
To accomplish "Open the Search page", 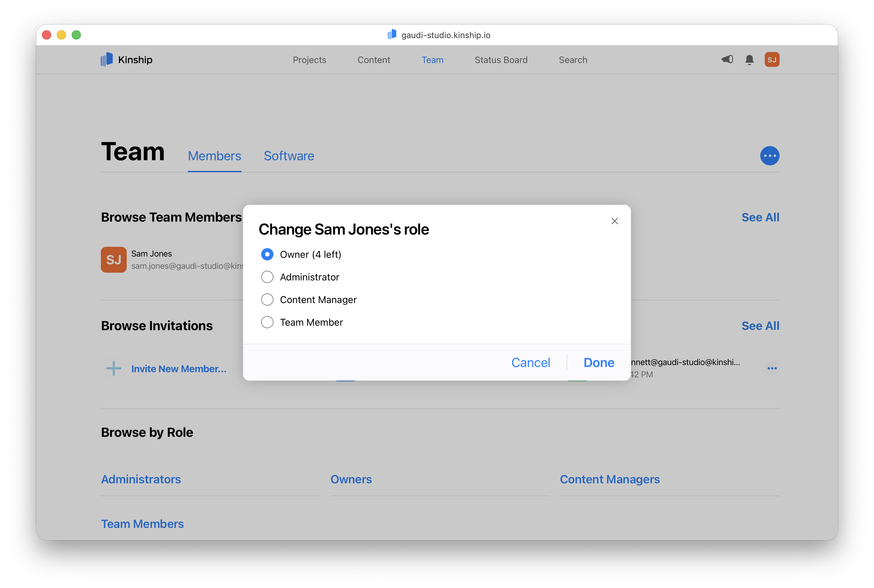I will 573,60.
